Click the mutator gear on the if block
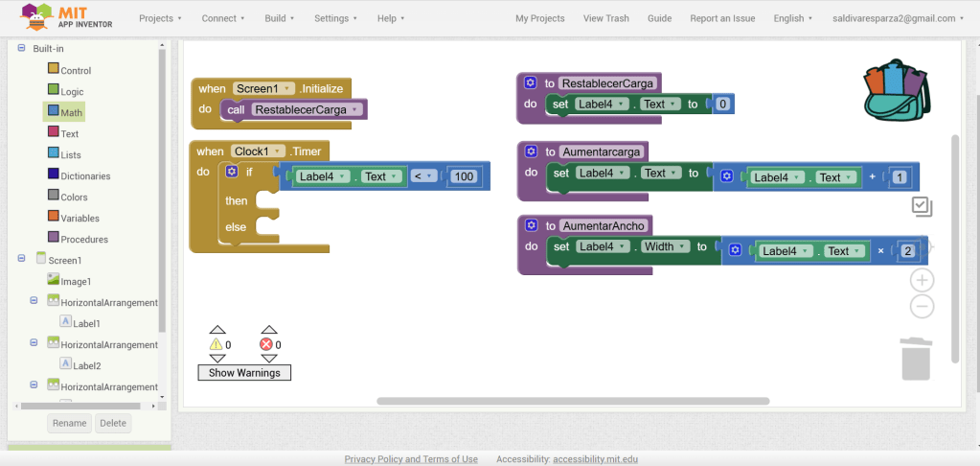 coord(231,172)
